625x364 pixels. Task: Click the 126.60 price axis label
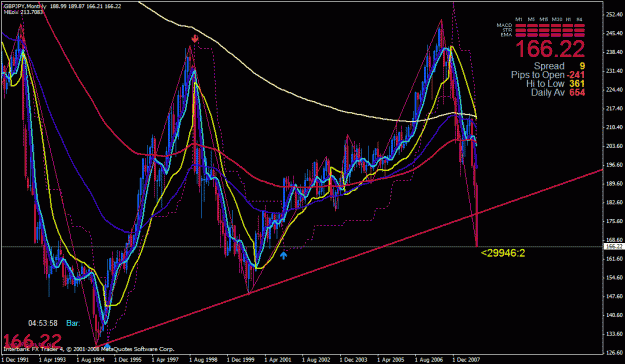(x=614, y=352)
